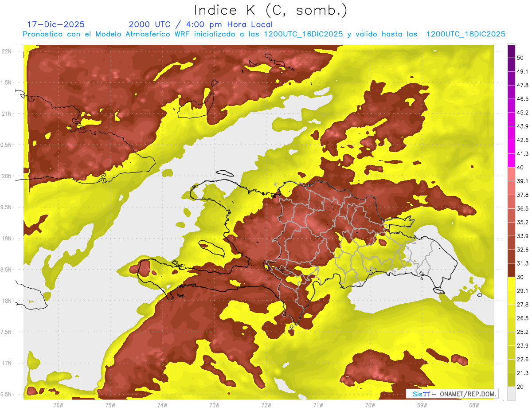
Task: Click the map title "Indice K (C, somb.)"
Action: (270, 11)
